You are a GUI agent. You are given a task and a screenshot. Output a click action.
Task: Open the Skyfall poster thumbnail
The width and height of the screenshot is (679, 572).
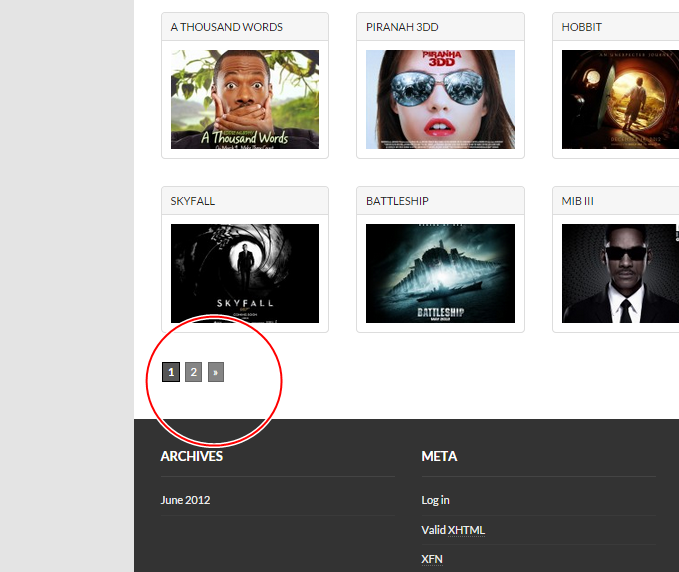245,273
